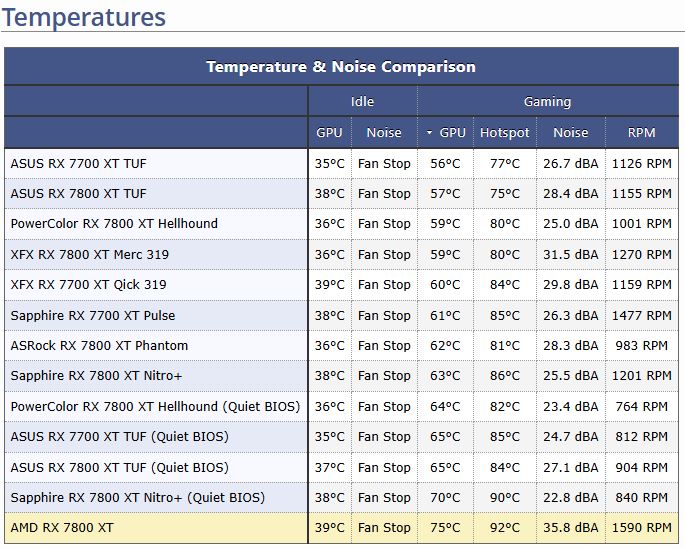
Task: Click the 1155 RPM value
Action: point(641,193)
